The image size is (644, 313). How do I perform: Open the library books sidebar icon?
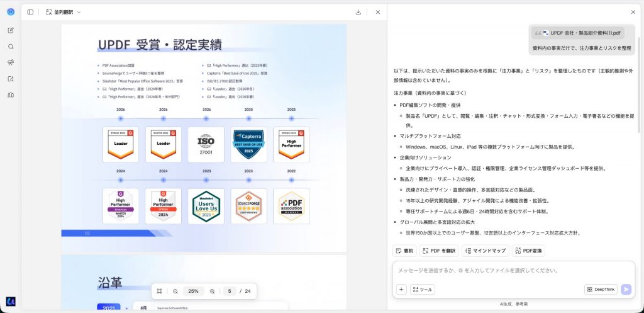click(11, 95)
